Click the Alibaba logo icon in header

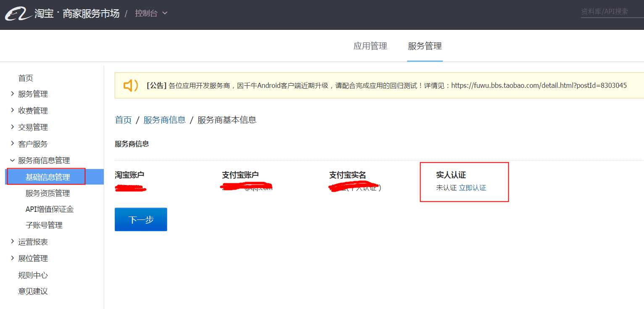pos(18,14)
